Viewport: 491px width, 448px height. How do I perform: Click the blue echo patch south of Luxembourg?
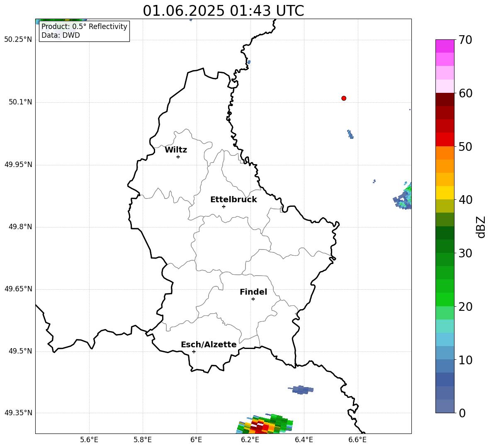301,390
